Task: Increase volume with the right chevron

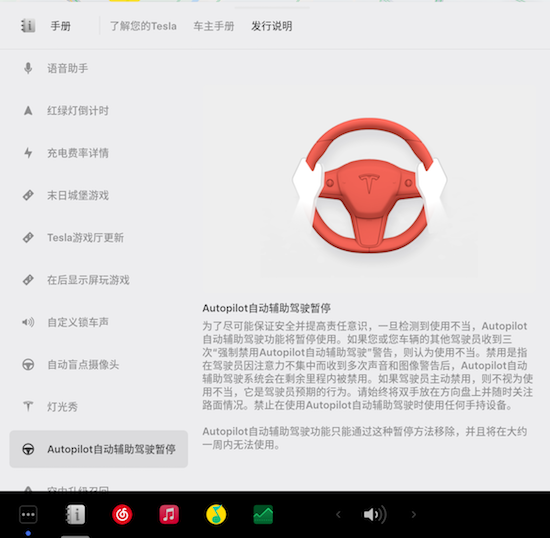Action: 414,515
